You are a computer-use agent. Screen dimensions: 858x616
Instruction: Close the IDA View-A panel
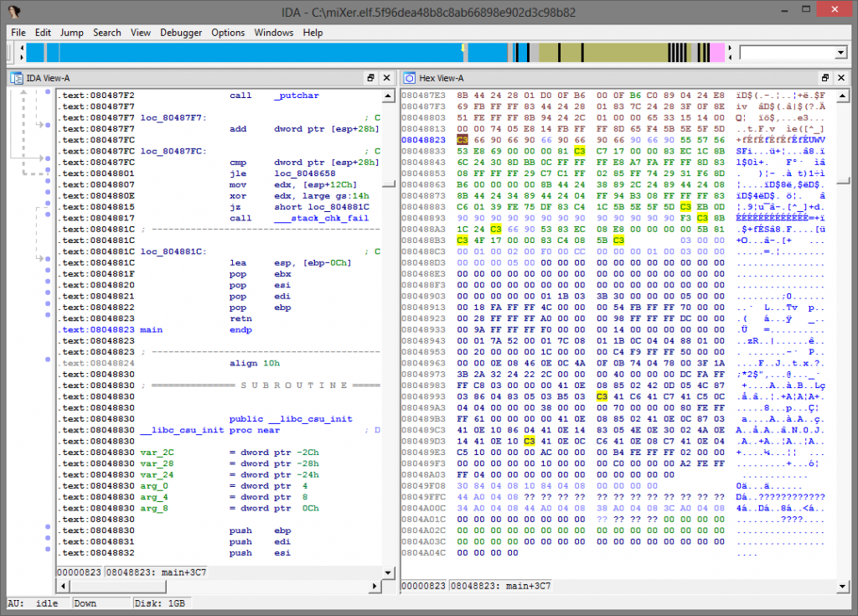386,78
